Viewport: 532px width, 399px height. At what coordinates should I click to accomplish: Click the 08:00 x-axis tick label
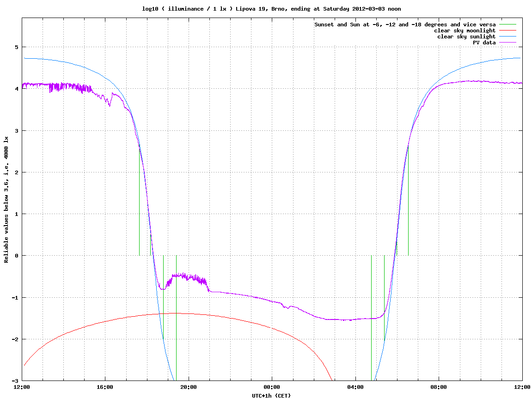(x=439, y=387)
